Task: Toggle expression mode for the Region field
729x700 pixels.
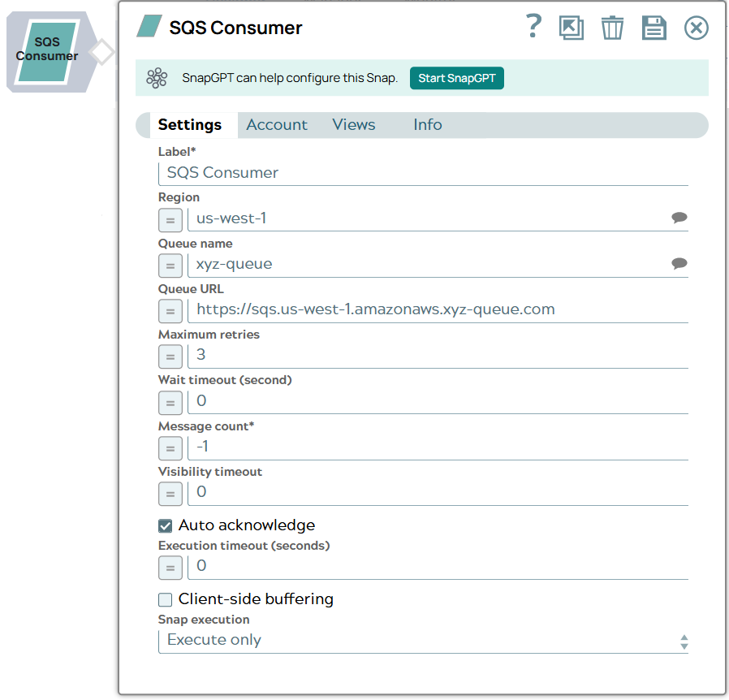Action: (170, 219)
